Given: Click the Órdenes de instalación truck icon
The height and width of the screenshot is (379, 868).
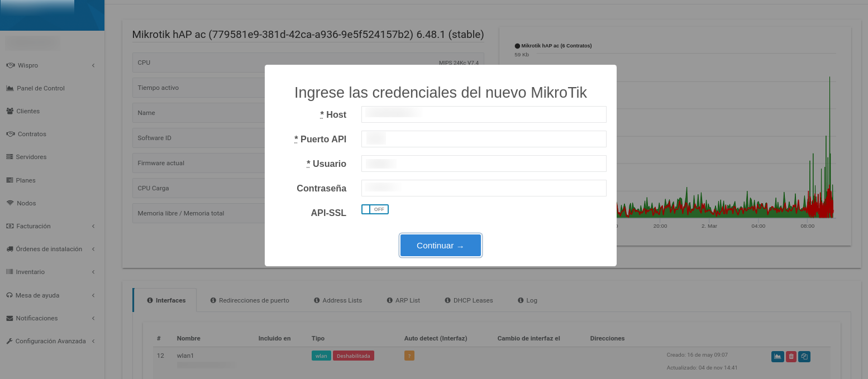Looking at the screenshot, I should coord(9,249).
